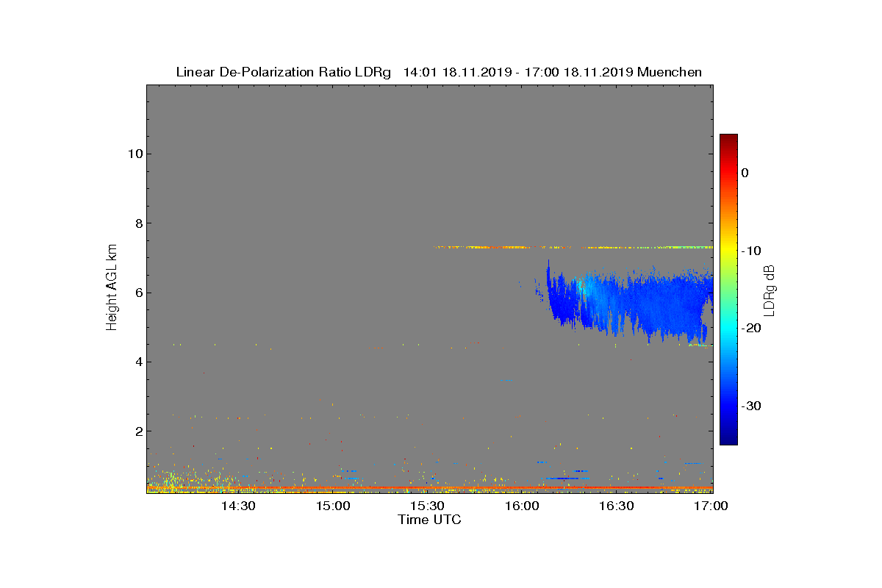The height and width of the screenshot is (588, 882).
Task: Click the colorbar value label -30
Action: 751,406
